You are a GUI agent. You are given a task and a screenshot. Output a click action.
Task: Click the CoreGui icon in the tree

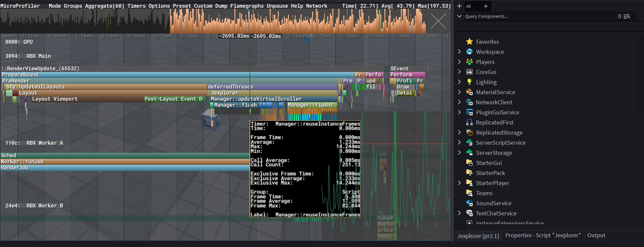click(469, 72)
